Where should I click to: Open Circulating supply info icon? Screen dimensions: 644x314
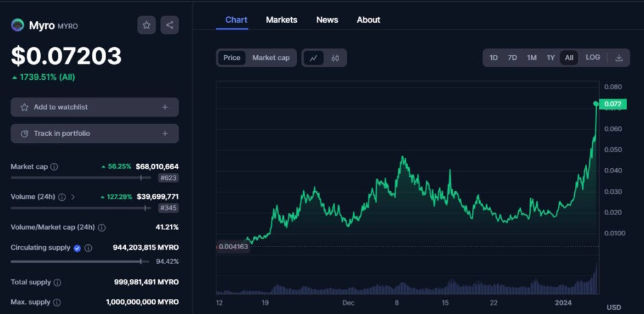point(88,248)
